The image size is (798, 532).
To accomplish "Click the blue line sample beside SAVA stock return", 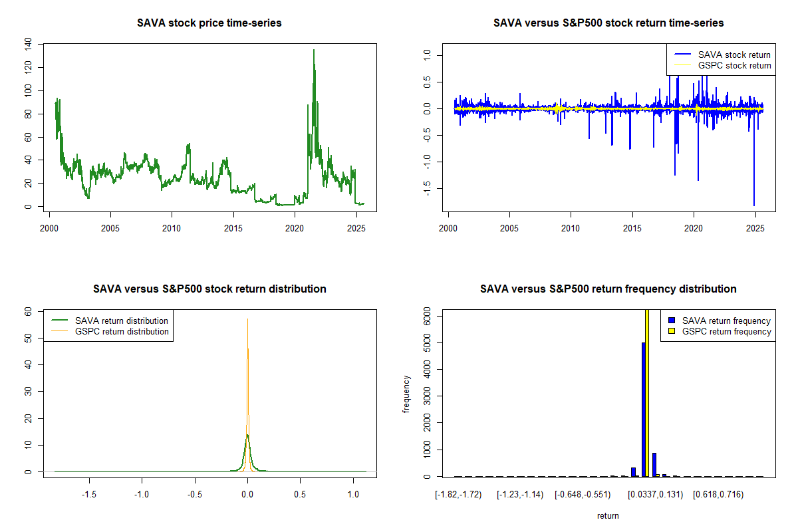I will (683, 55).
